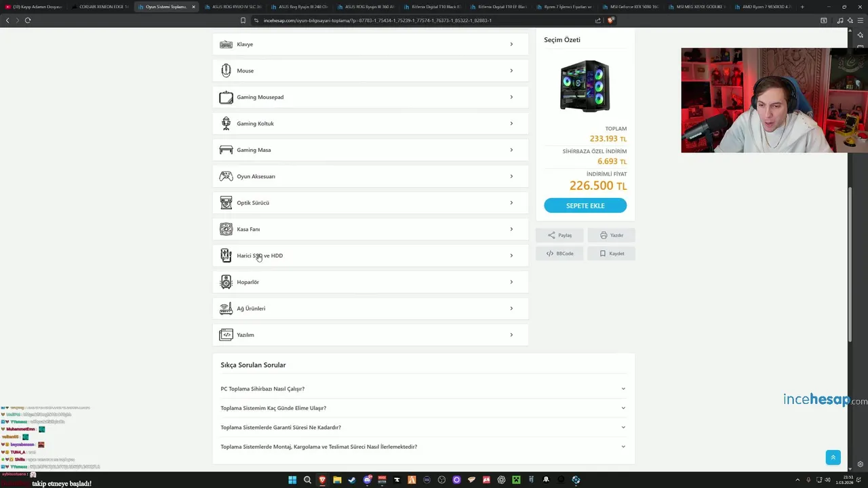The width and height of the screenshot is (868, 488).
Task: Click the Brave shields icon in address bar
Action: click(x=610, y=20)
